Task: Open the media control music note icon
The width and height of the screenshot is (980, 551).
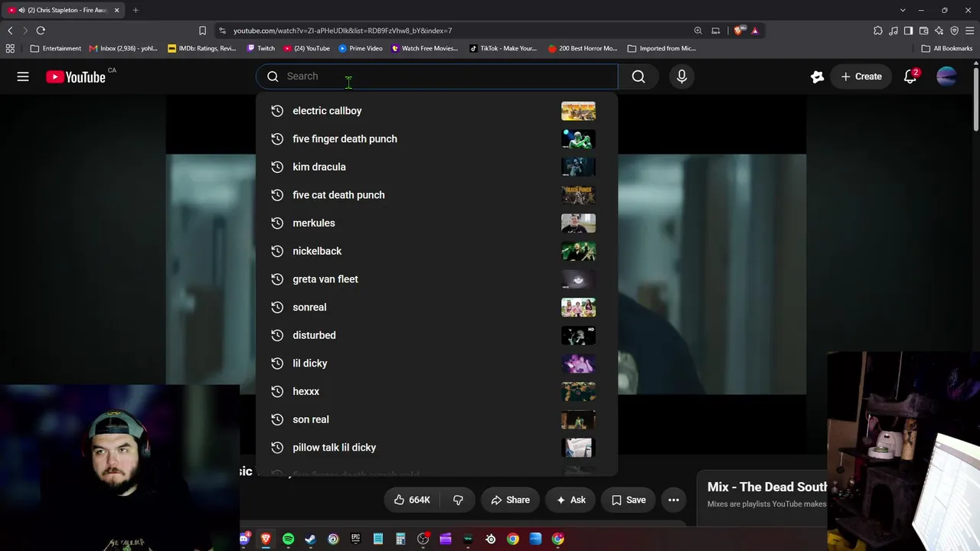Action: coord(893,31)
